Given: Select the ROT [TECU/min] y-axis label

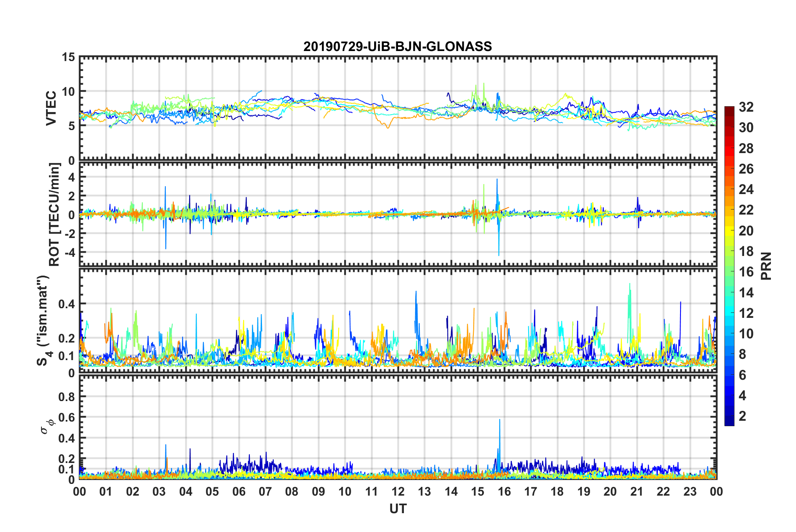Looking at the screenshot, I should [x=54, y=215].
